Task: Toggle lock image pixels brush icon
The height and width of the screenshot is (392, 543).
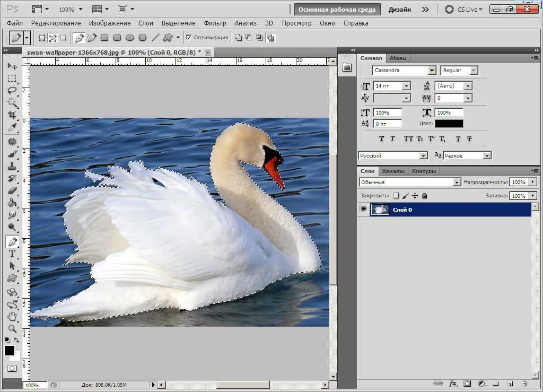Action: click(406, 196)
